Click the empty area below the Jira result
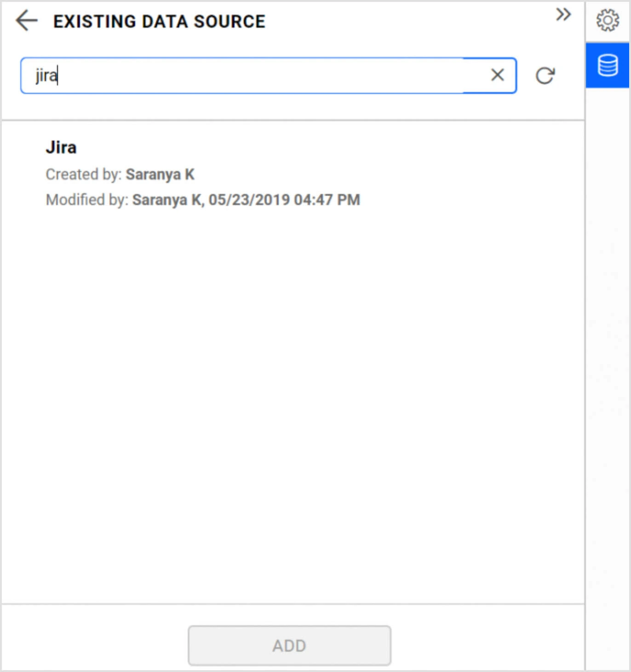Viewport: 631px width, 672px height. (293, 391)
